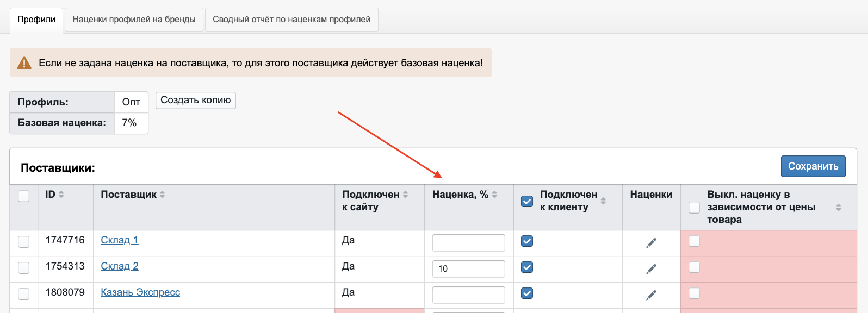Click the ID value 1754313
The image size is (868, 313).
click(x=65, y=266)
